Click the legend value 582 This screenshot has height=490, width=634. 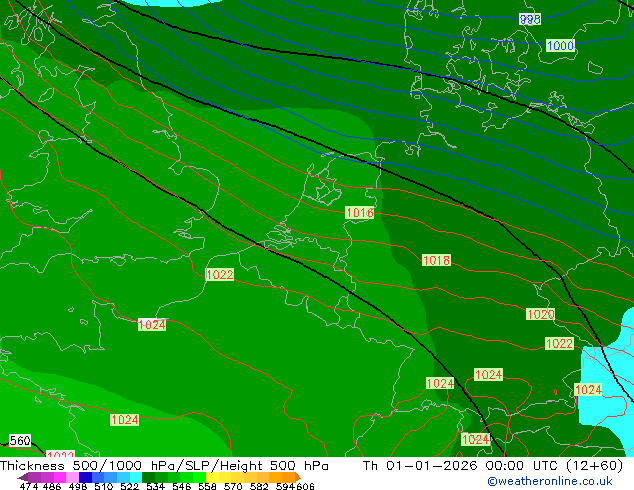pyautogui.click(x=259, y=486)
